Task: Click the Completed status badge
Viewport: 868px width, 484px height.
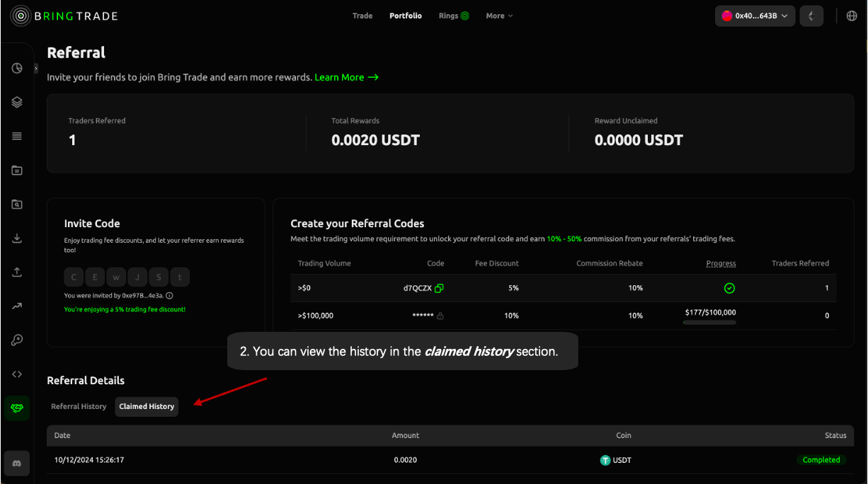Action: [x=821, y=460]
